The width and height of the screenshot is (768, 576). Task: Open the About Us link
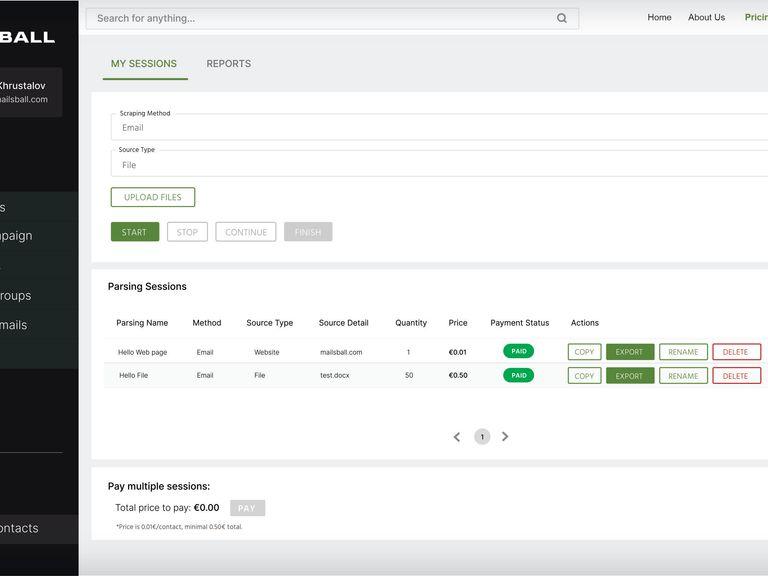[706, 17]
